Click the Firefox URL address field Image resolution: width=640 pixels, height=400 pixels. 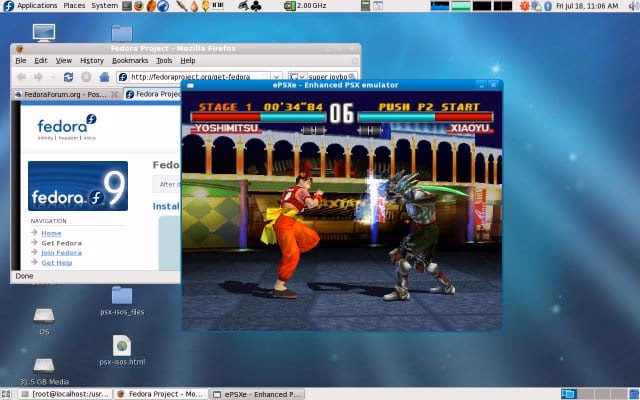[x=194, y=76]
